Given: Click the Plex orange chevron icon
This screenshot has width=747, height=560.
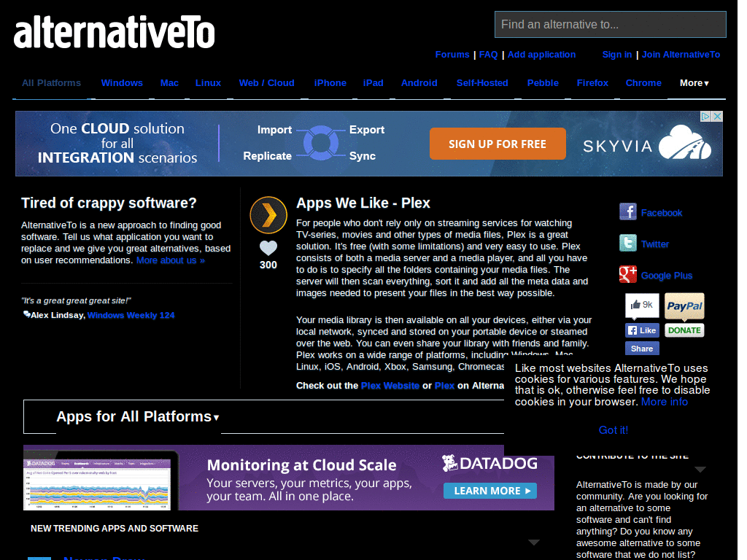Looking at the screenshot, I should [x=268, y=215].
